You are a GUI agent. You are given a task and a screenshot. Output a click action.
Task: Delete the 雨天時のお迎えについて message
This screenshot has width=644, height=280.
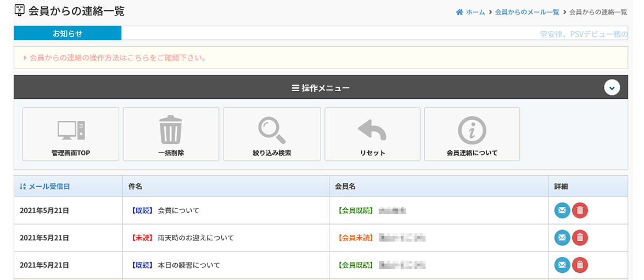tap(580, 238)
